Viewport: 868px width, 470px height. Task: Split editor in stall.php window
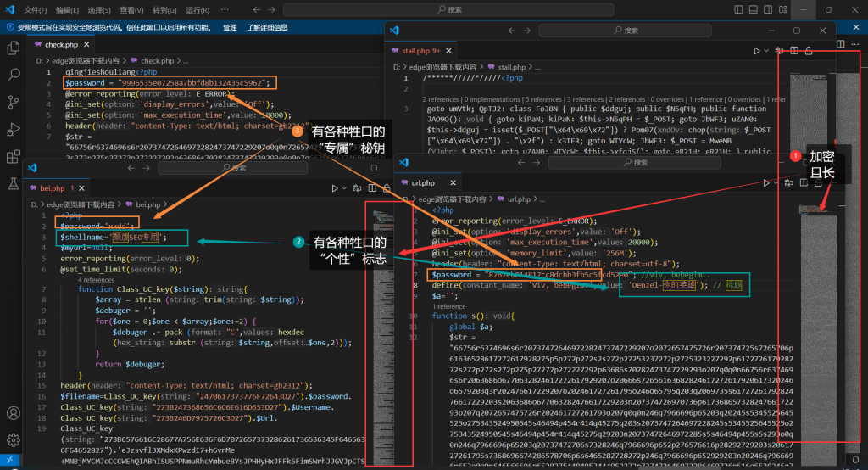pos(794,50)
